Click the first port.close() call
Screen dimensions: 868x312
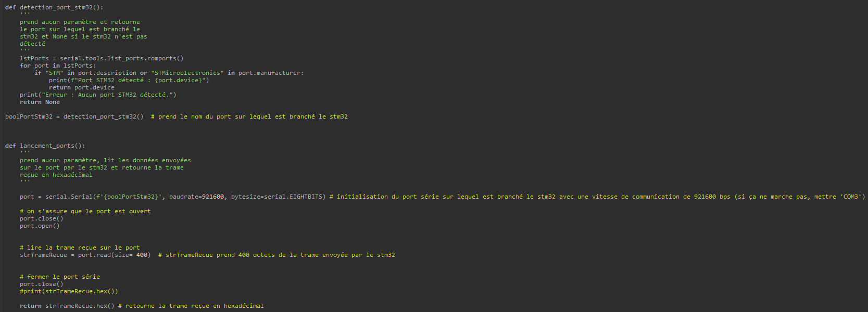42,218
